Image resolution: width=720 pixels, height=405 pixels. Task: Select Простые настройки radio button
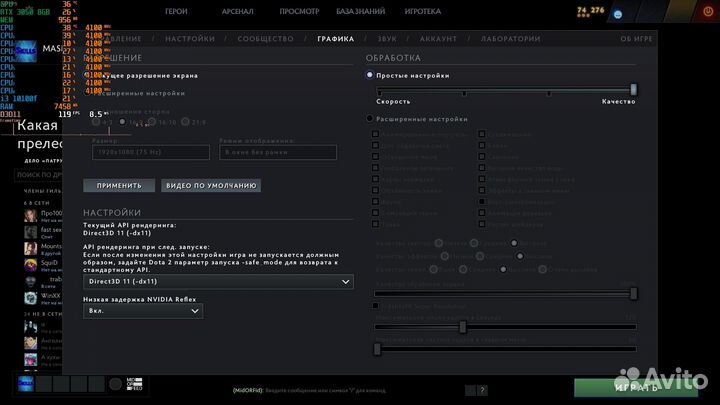point(370,75)
